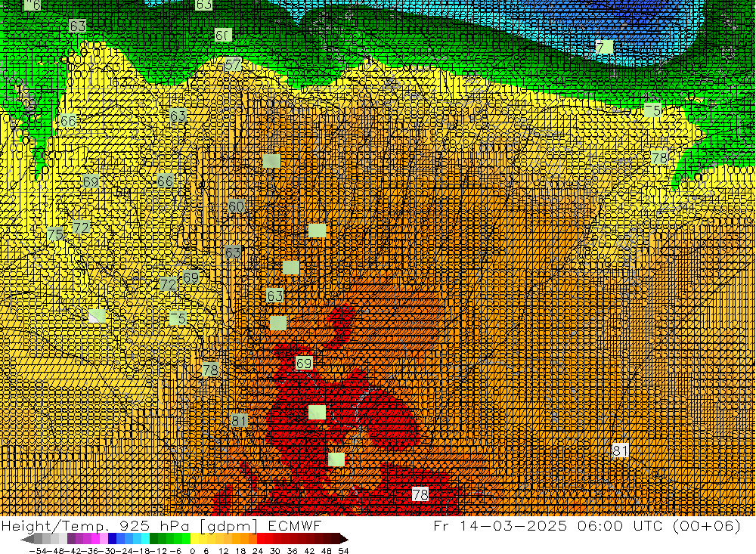Click the white '78' label in the red area
The height and width of the screenshot is (554, 756).
(x=420, y=494)
